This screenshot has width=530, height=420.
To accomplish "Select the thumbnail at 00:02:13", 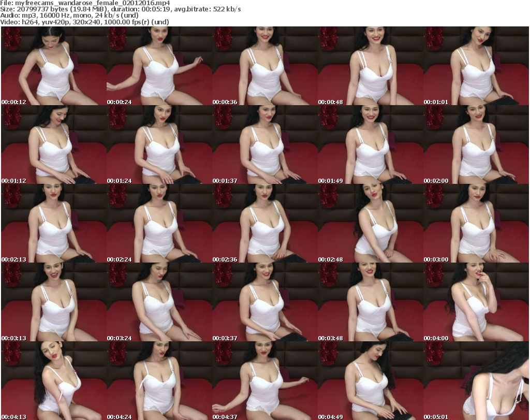I will point(54,224).
